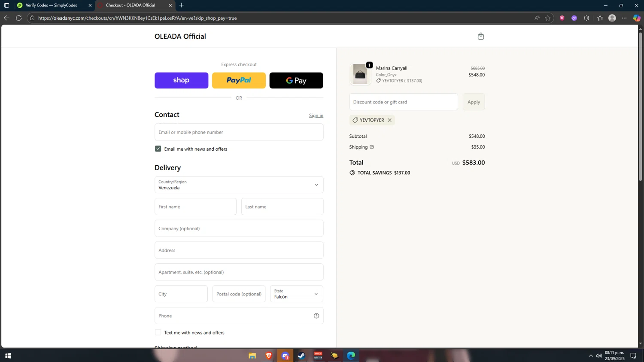Image resolution: width=644 pixels, height=362 pixels.
Task: Open File Explorer from taskbar
Action: [x=252, y=356]
